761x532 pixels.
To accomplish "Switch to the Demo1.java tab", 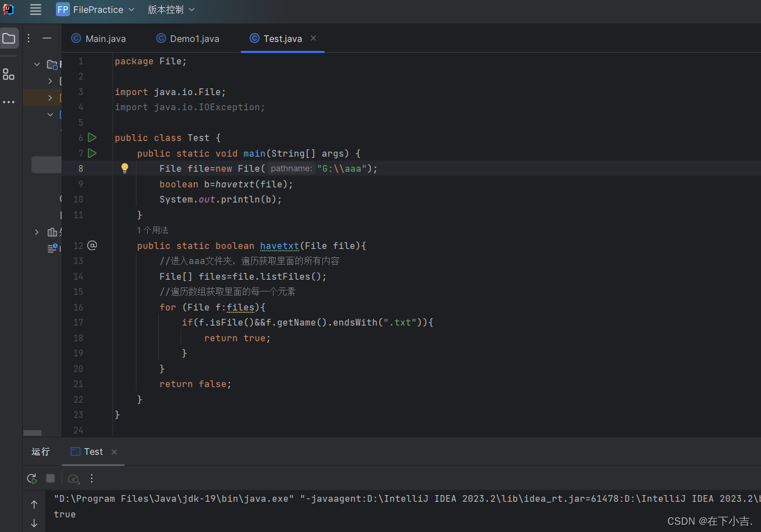I will (x=188, y=39).
